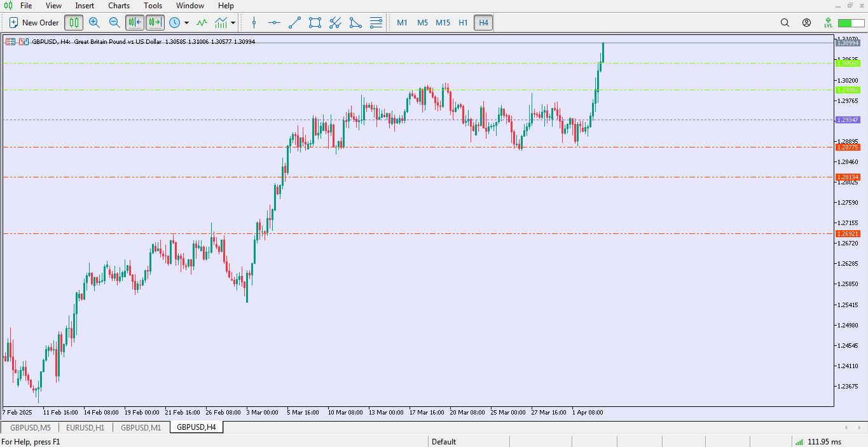Select the horizontal line drawing tool
Screen dimensions: 868x447
coord(274,23)
